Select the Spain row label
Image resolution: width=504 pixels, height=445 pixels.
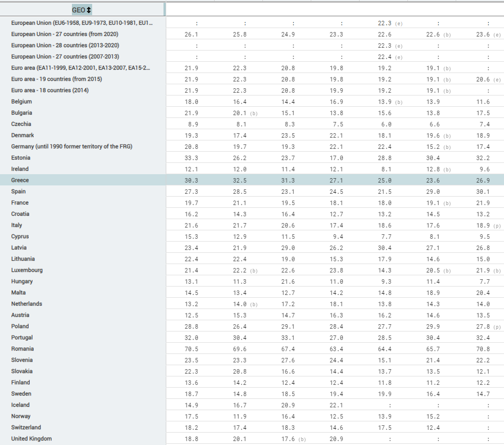(19, 192)
